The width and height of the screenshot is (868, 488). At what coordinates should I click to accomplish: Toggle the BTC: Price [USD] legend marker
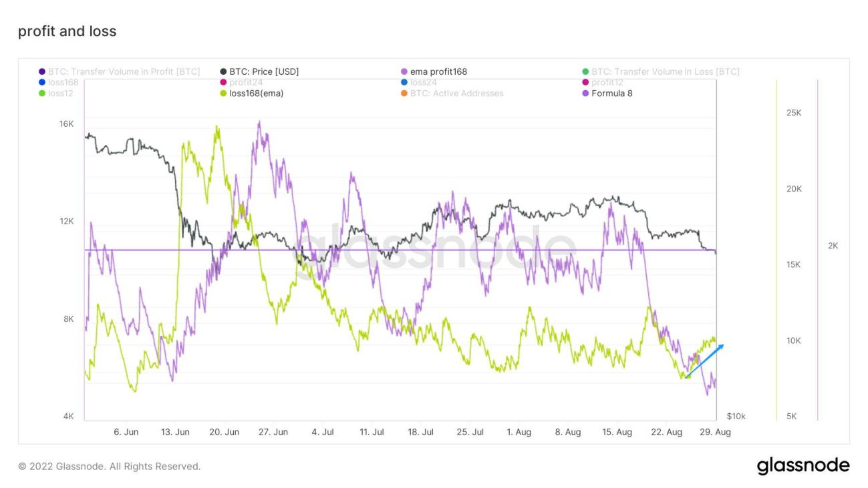[224, 71]
